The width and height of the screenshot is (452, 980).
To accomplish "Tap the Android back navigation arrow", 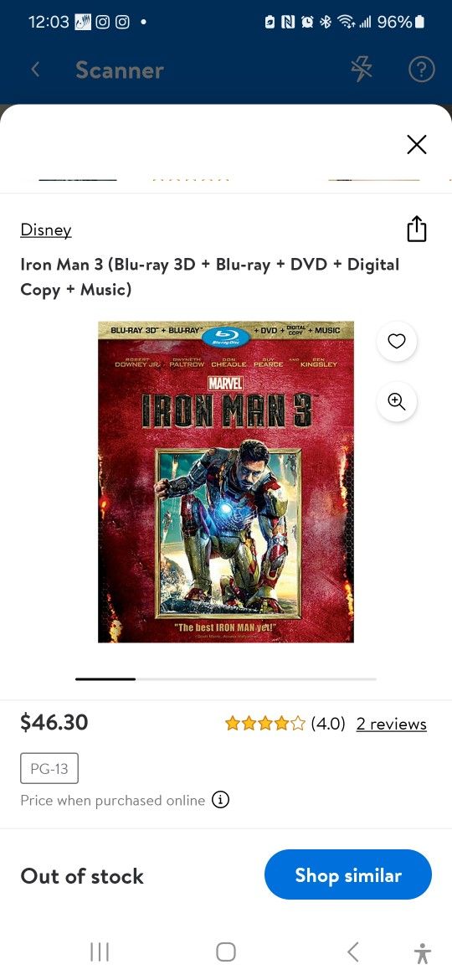I will [352, 952].
